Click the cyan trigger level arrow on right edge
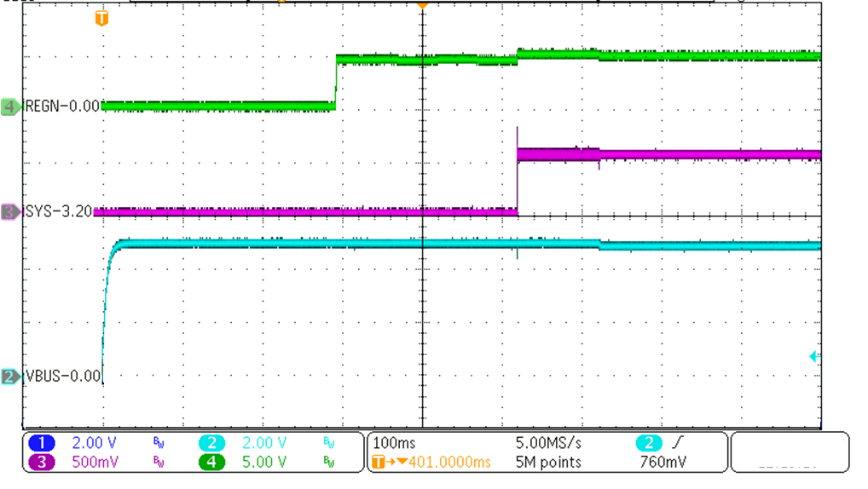Screen dimensions: 868x489 point(813,357)
